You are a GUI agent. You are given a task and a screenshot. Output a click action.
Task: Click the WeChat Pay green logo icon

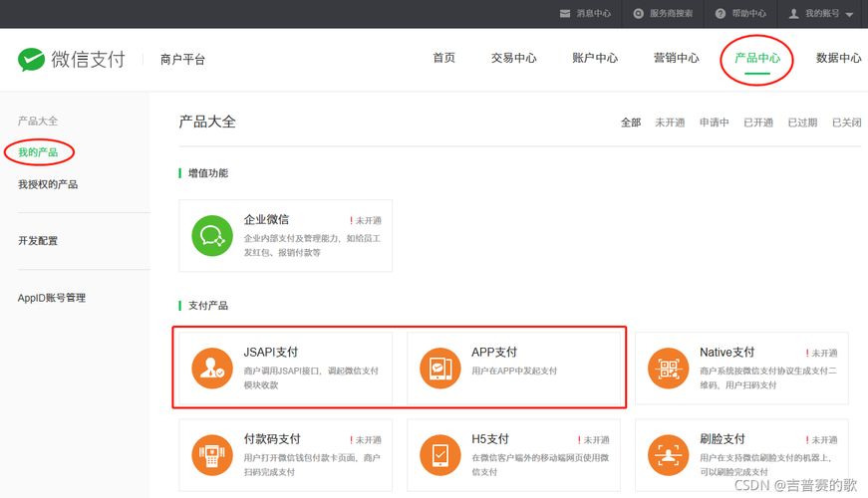click(31, 59)
